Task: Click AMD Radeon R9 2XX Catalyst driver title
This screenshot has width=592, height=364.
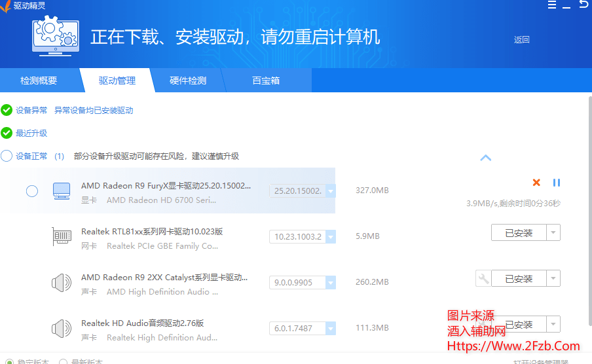Action: pyautogui.click(x=164, y=277)
